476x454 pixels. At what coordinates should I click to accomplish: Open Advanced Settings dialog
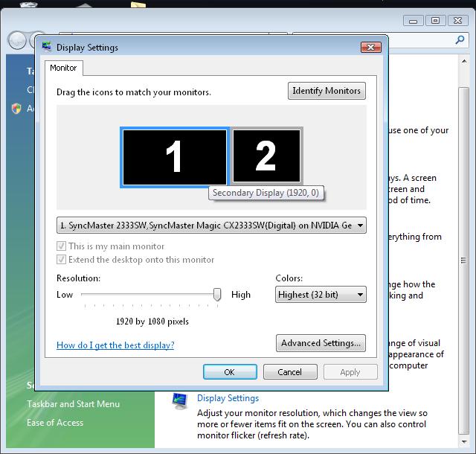[321, 343]
